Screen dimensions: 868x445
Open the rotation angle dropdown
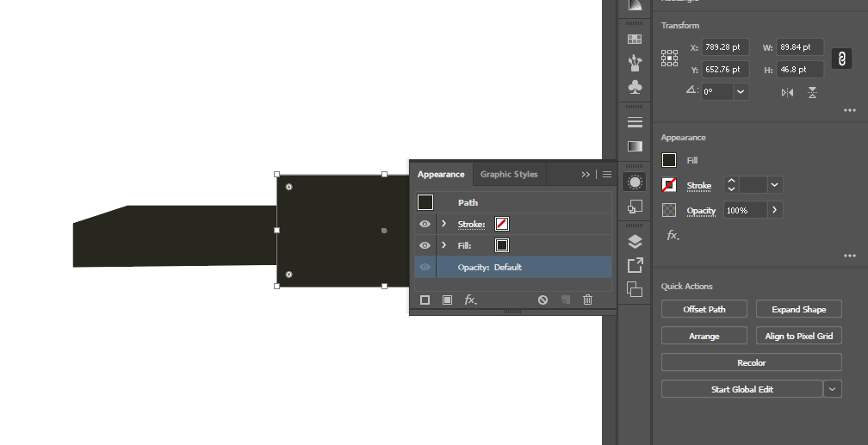tap(741, 92)
